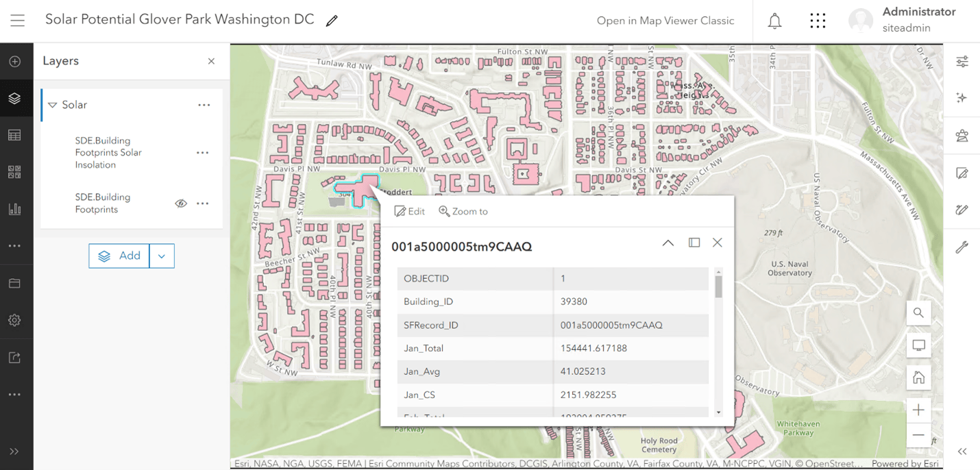Screen dimensions: 980x470
Task: Collapse the popup with the up chevron
Action: pos(667,243)
